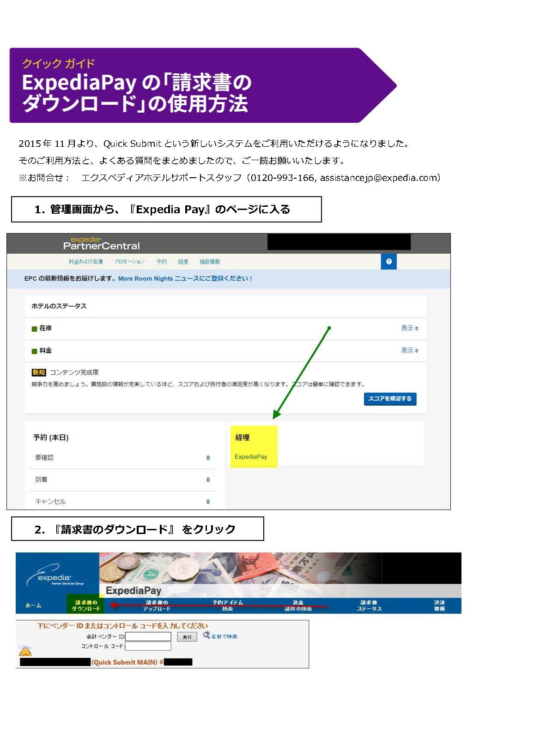The width and height of the screenshot is (546, 756).
Task: Select the 請求書のダウンロード tab
Action: 86,606
